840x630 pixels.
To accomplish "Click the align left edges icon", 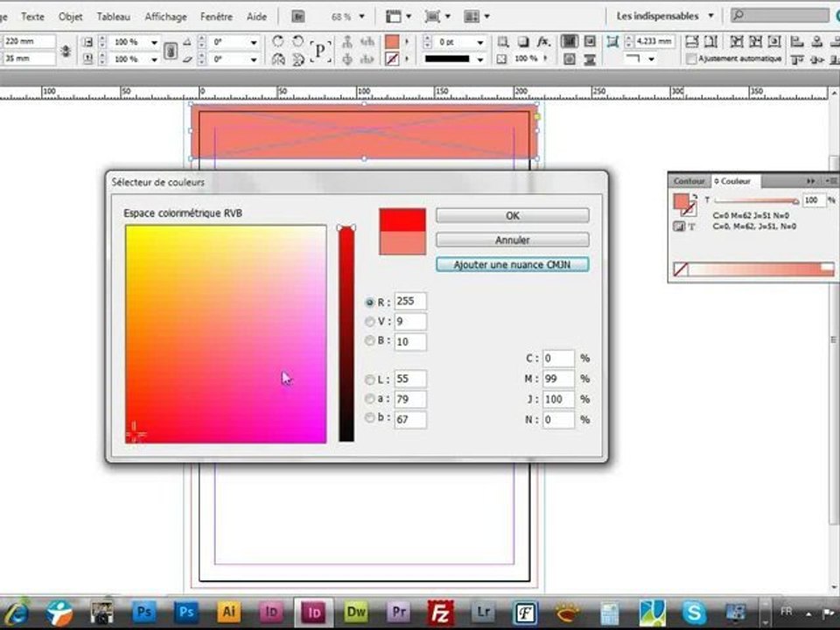I will [797, 42].
